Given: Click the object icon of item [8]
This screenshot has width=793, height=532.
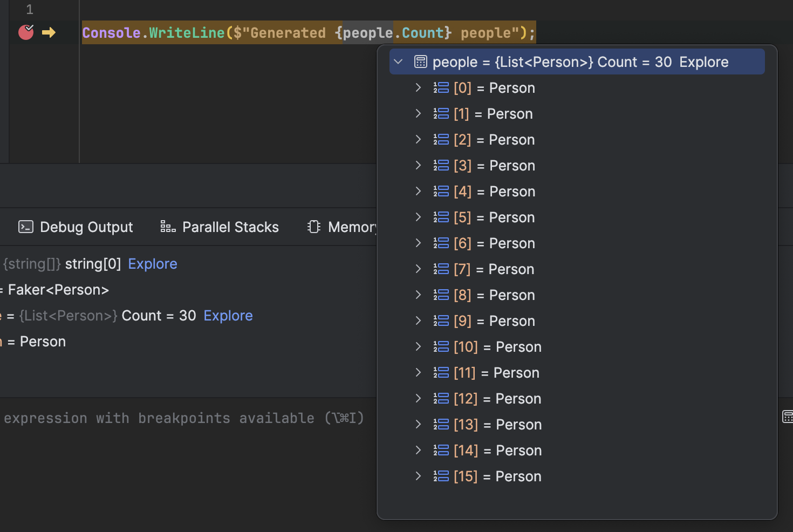Looking at the screenshot, I should click(441, 295).
